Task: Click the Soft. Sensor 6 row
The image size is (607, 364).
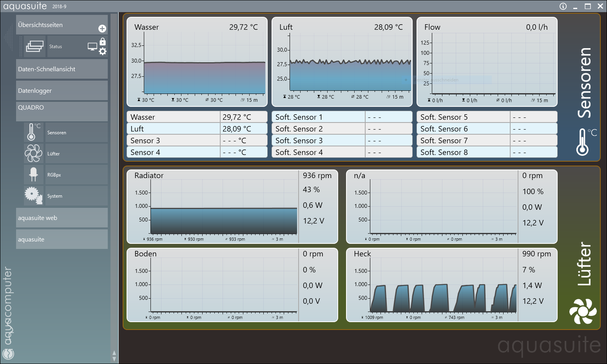Action: 487,129
